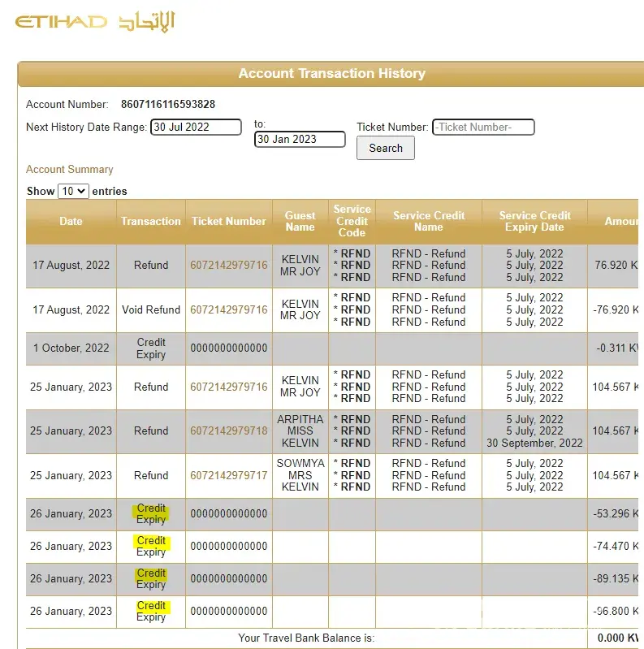Image resolution: width=644 pixels, height=649 pixels.
Task: Open ticket link 6072142979718 for Arpitha
Action: (x=228, y=431)
